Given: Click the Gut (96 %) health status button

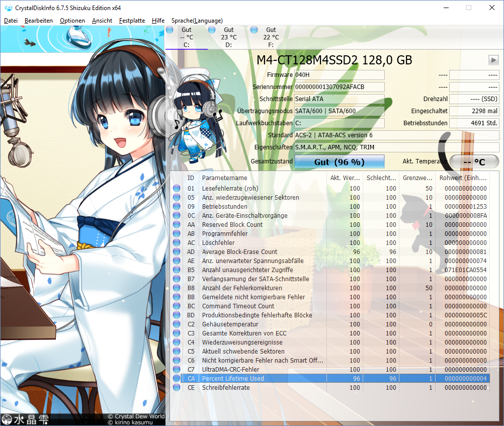Looking at the screenshot, I should [340, 162].
